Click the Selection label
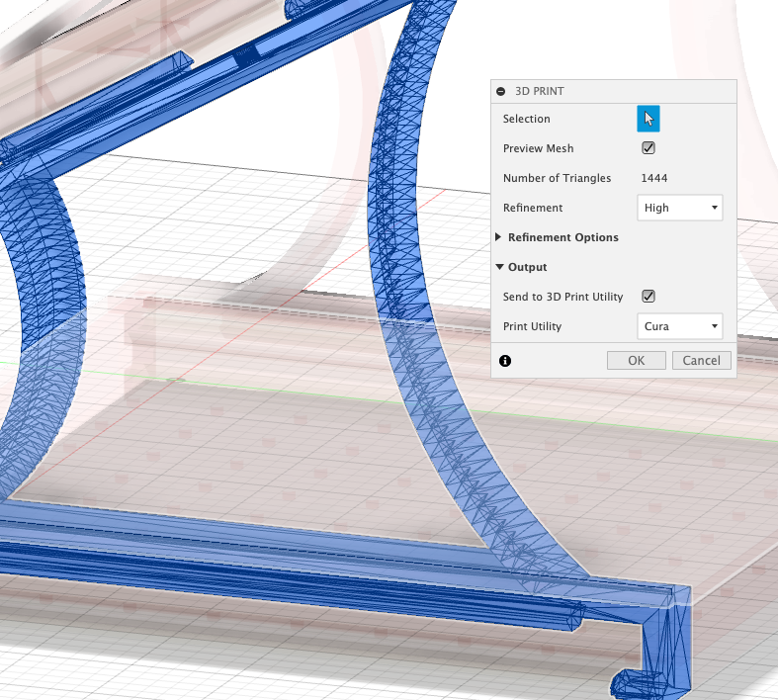The width and height of the screenshot is (778, 700). [527, 119]
